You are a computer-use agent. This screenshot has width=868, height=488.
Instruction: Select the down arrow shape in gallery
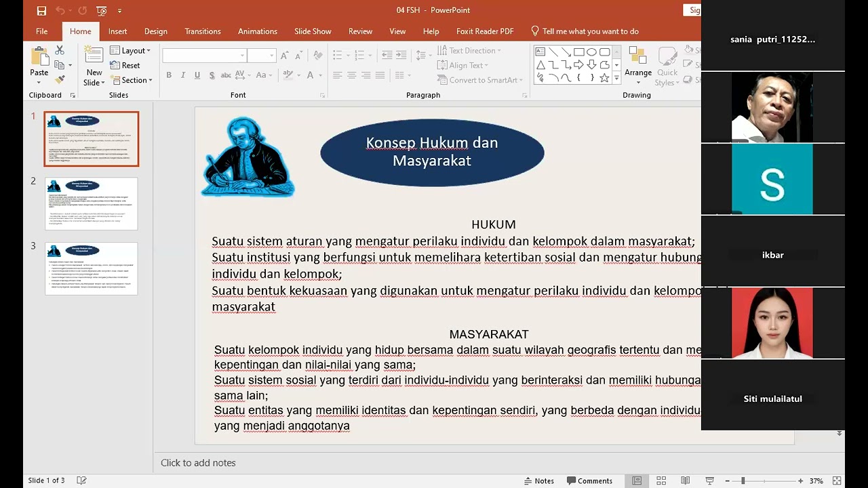point(591,65)
